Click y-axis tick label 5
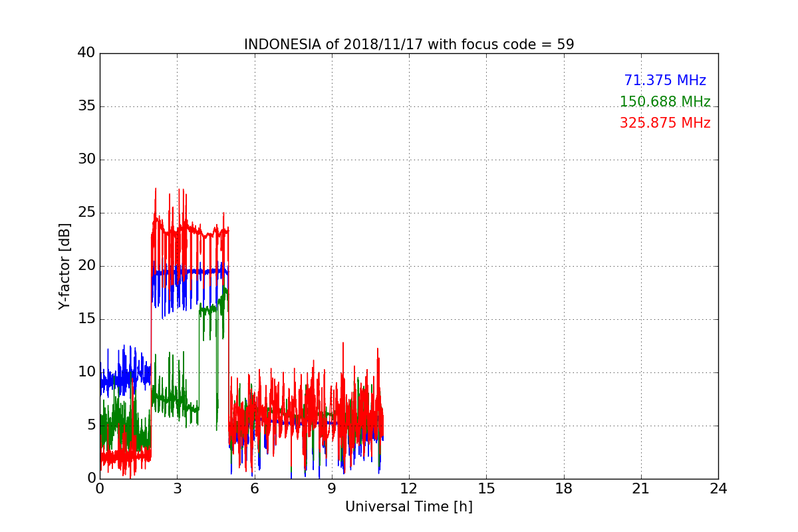Image resolution: width=798 pixels, height=532 pixels. (91, 426)
